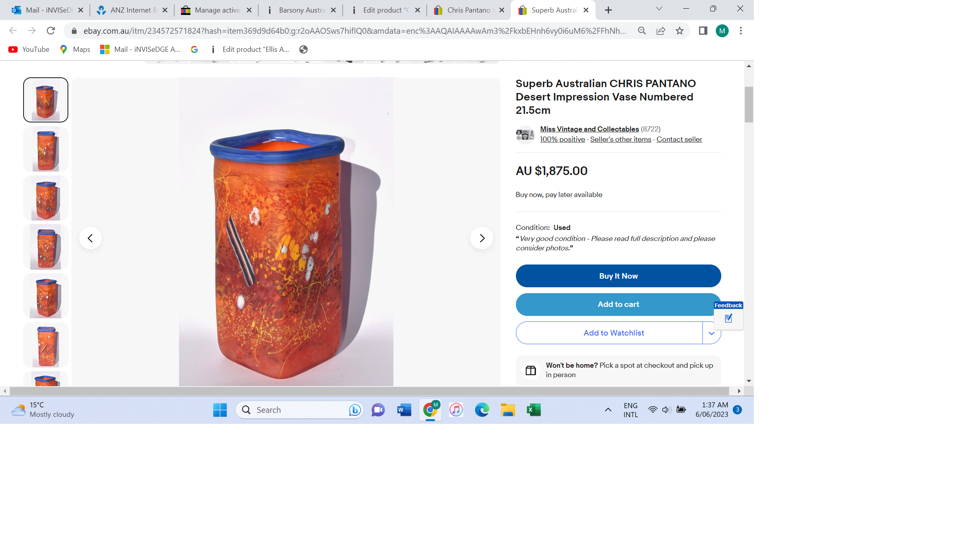Expand hidden system tray icons
980x551 pixels.
point(608,410)
